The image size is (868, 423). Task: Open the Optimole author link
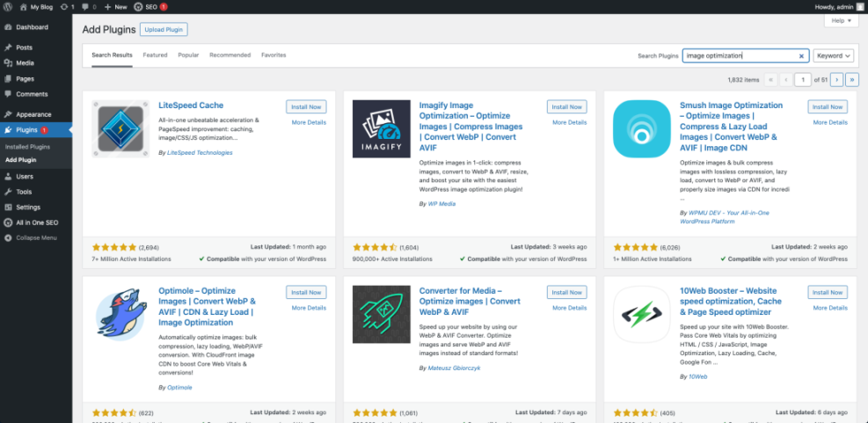click(179, 388)
